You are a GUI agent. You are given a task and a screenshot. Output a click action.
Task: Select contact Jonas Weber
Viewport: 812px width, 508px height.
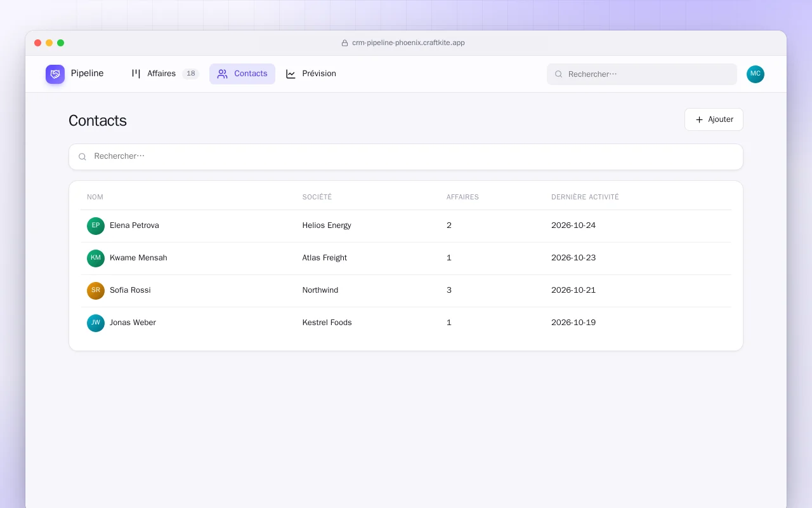(x=133, y=323)
